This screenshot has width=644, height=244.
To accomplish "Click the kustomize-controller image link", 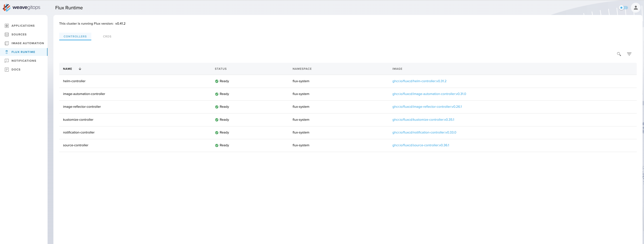I will coord(423,120).
